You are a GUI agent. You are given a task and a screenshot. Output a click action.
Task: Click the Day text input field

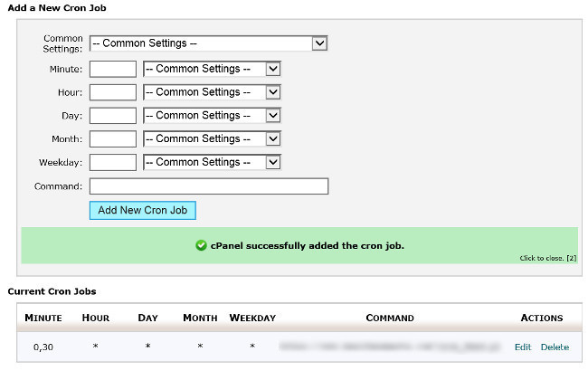coord(113,116)
